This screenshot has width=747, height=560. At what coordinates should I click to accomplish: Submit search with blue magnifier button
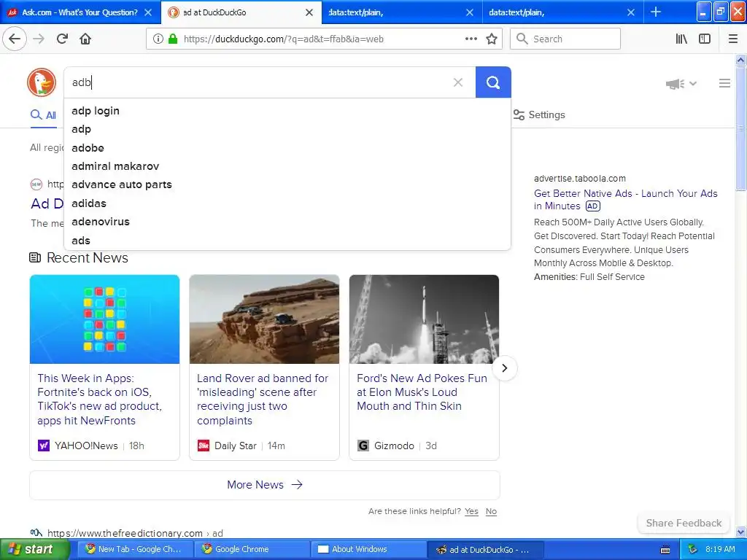point(493,82)
